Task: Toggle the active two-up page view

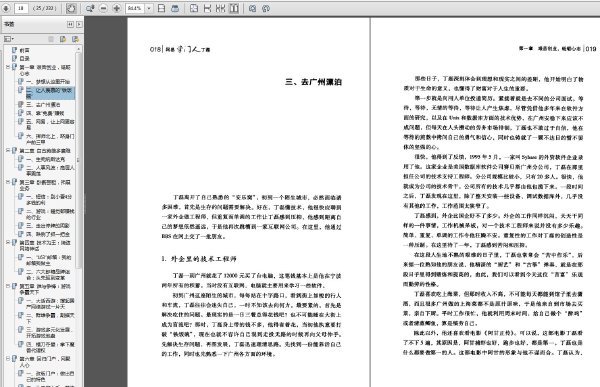Action: 234,8
